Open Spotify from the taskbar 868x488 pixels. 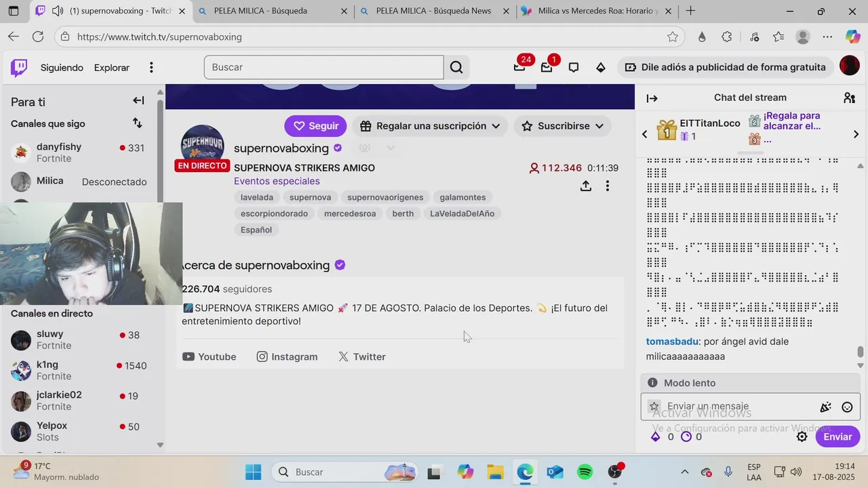(x=585, y=472)
